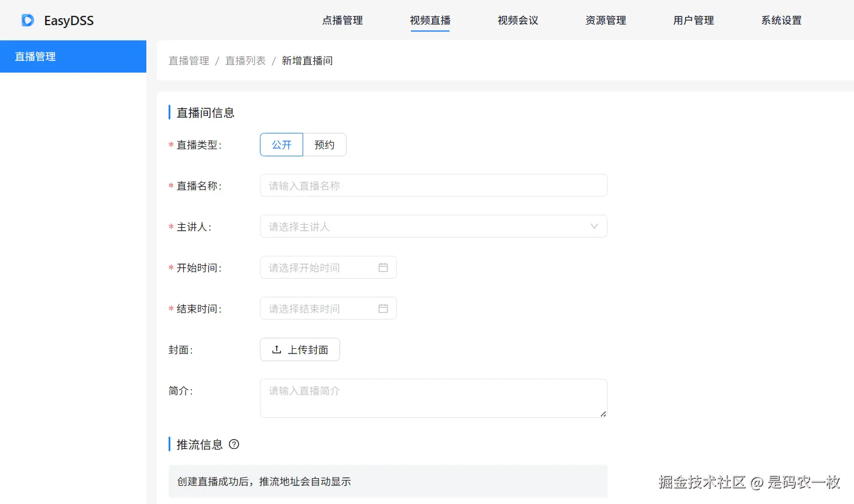Navigate to 直播列表 breadcrumb link
This screenshot has width=854, height=504.
pos(246,61)
